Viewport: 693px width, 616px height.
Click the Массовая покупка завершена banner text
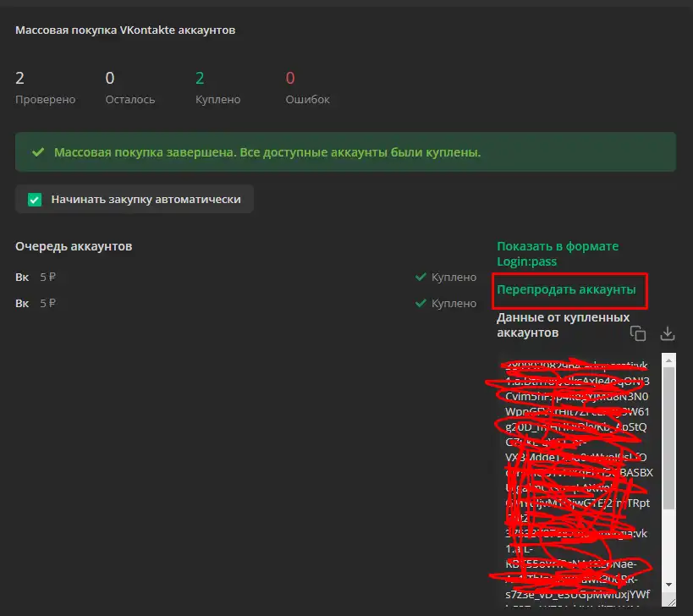click(x=267, y=153)
